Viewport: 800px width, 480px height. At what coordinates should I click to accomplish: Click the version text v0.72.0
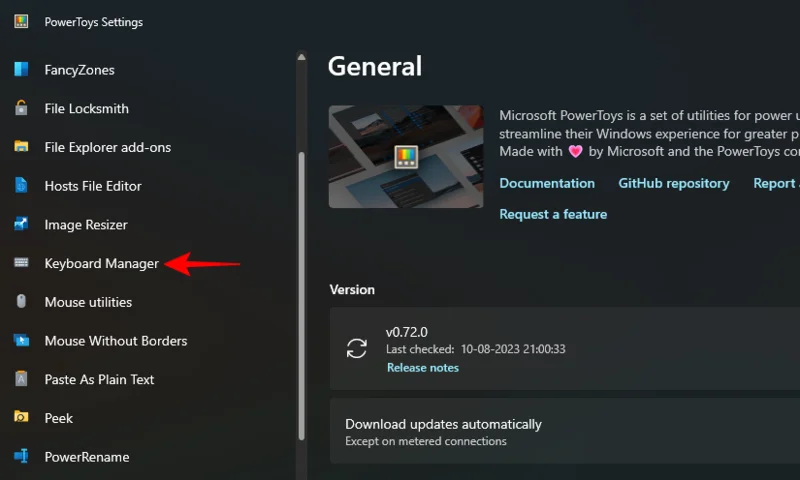coord(407,332)
